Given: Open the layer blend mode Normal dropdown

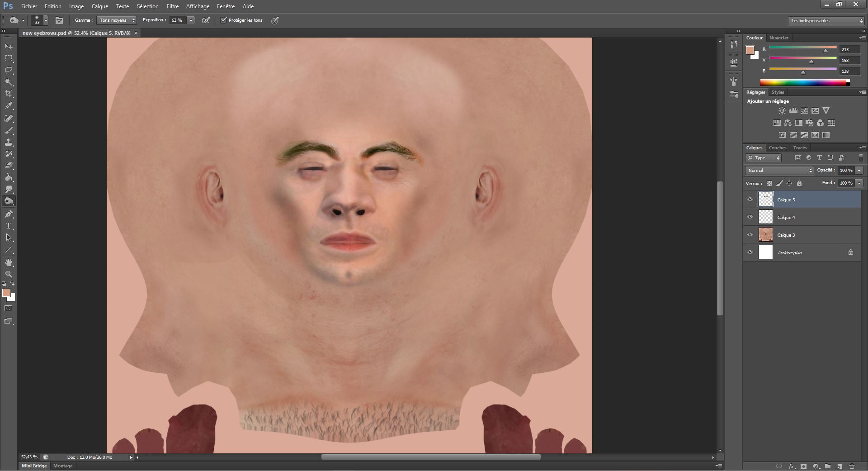Looking at the screenshot, I should pos(779,171).
